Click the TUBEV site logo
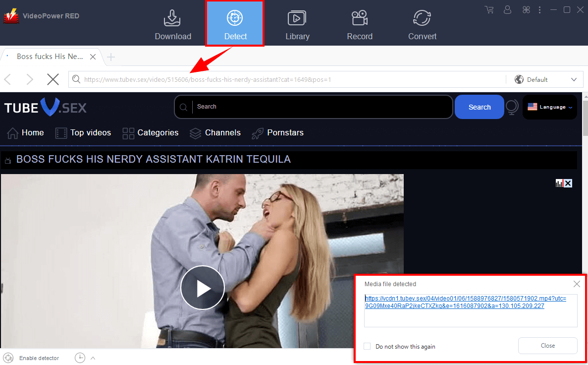The image size is (588, 365). click(x=46, y=108)
